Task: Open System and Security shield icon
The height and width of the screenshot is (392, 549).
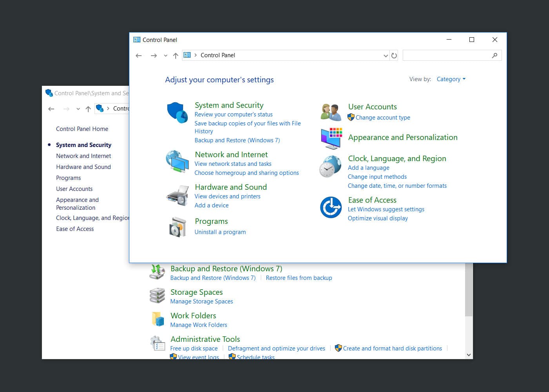Action: point(177,113)
